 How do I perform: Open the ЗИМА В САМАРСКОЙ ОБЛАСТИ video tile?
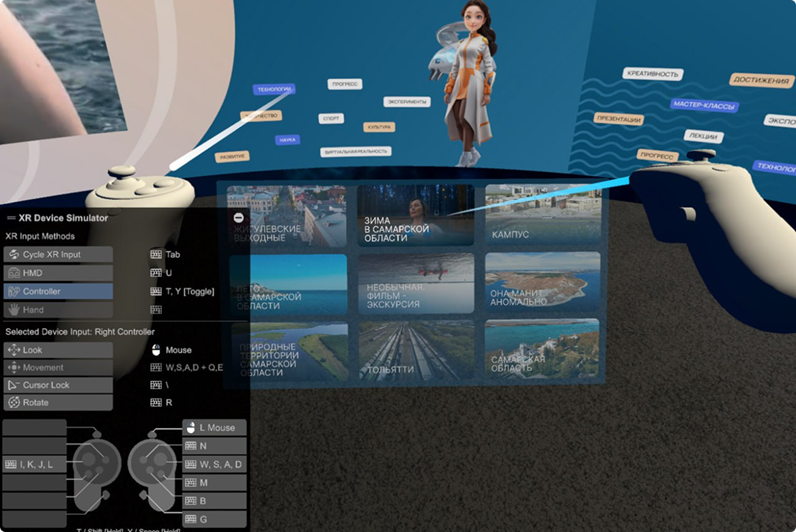click(x=415, y=215)
